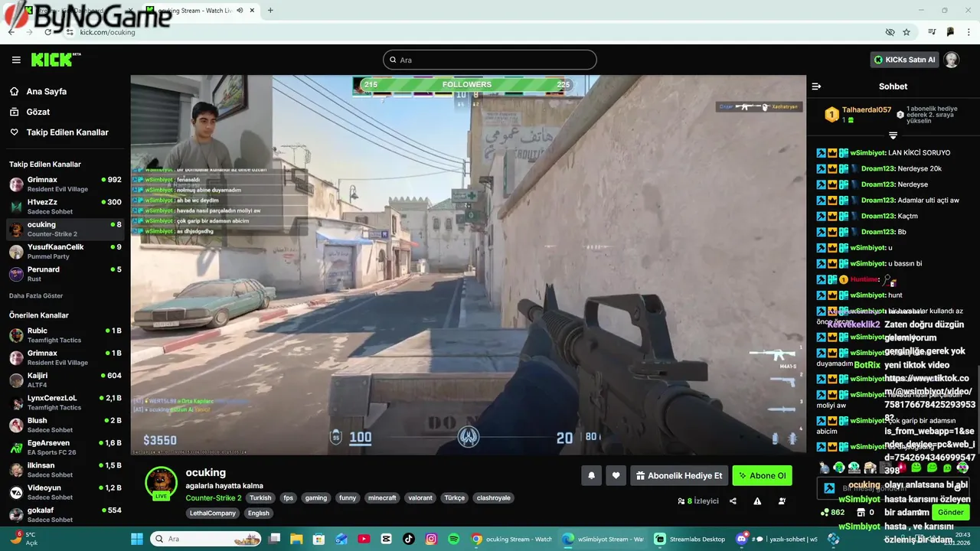980x551 pixels.
Task: Open Spotify from the taskbar
Action: [x=453, y=539]
